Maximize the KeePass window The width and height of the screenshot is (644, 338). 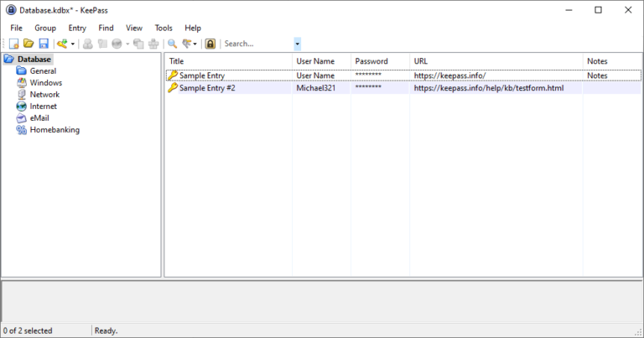599,10
